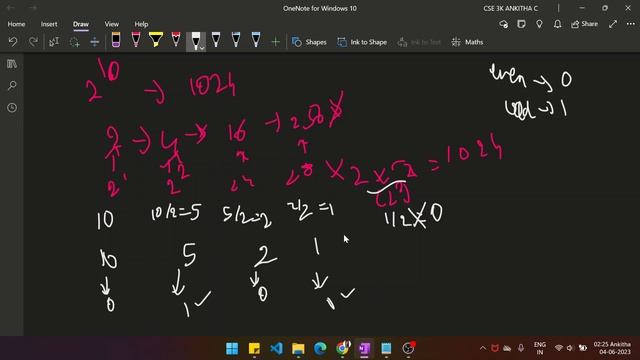Open the volume control tray icon
Image resolution: width=640 pixels, height=360 pixels.
pos(570,348)
